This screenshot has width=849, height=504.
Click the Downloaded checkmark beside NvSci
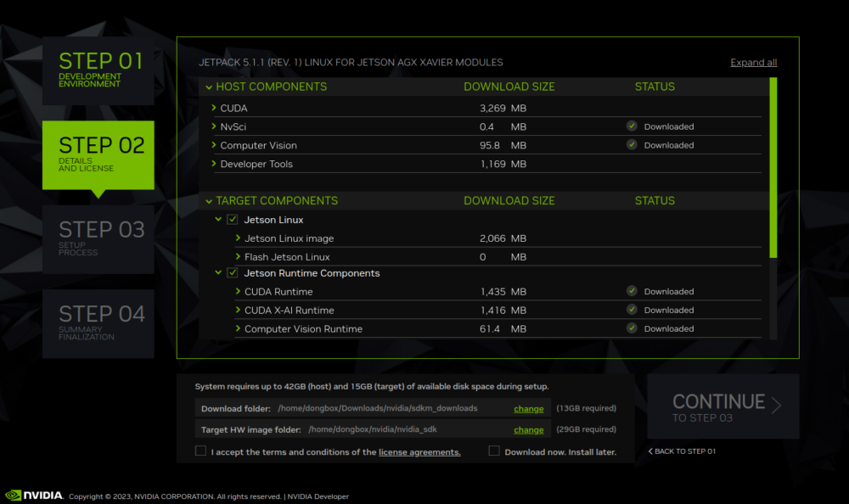click(631, 126)
